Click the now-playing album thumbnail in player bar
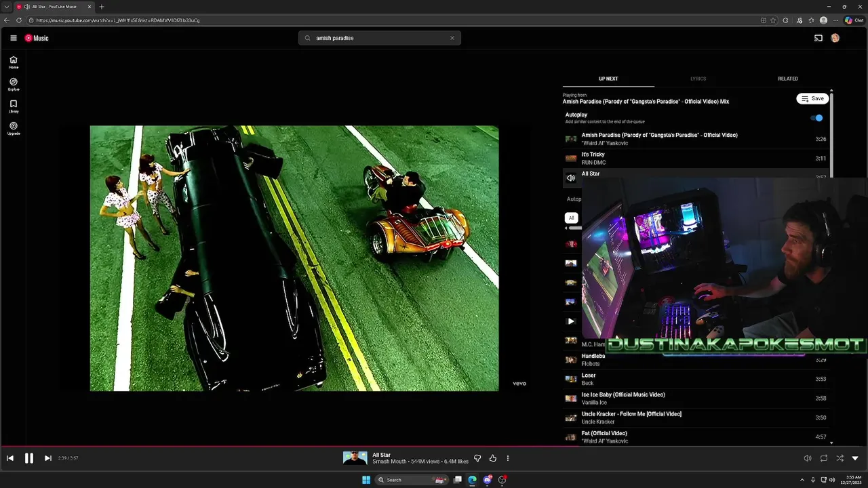The height and width of the screenshot is (488, 868). click(x=355, y=458)
